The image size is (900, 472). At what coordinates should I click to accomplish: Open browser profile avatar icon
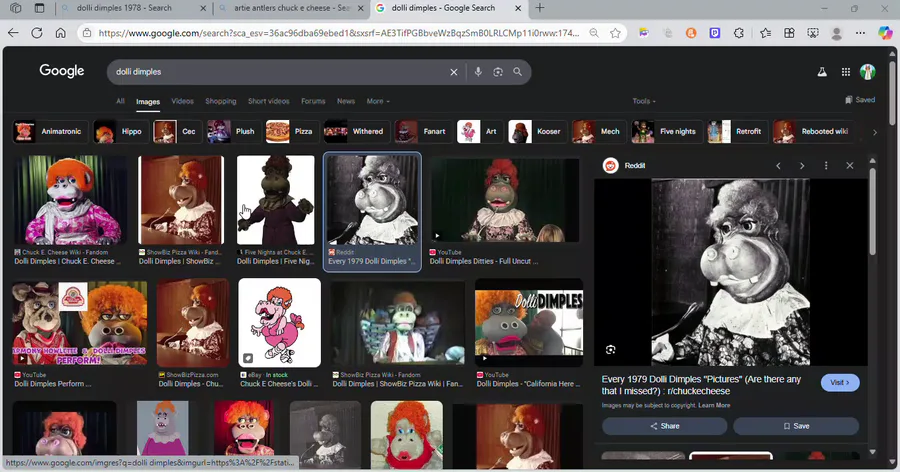pos(836,33)
